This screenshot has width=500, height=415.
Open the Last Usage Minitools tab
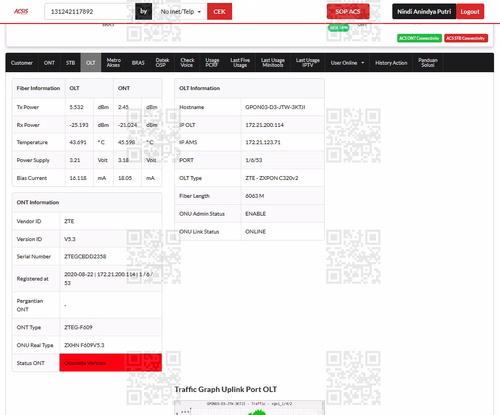[x=273, y=63]
